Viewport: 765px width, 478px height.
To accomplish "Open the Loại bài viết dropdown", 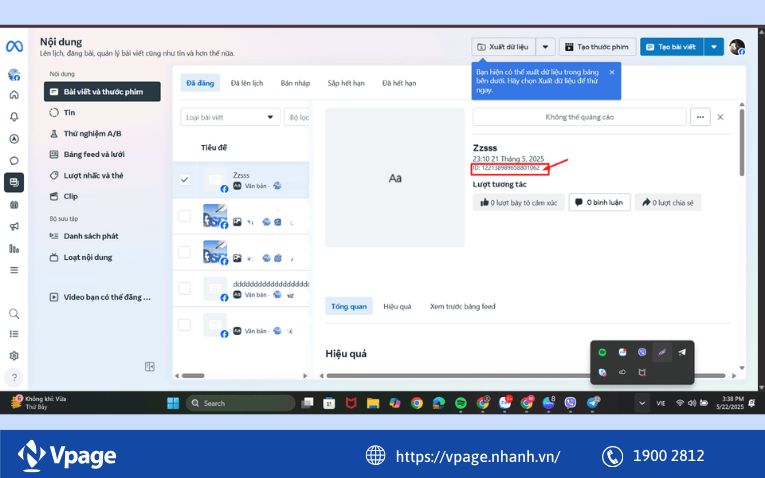I will coord(230,117).
